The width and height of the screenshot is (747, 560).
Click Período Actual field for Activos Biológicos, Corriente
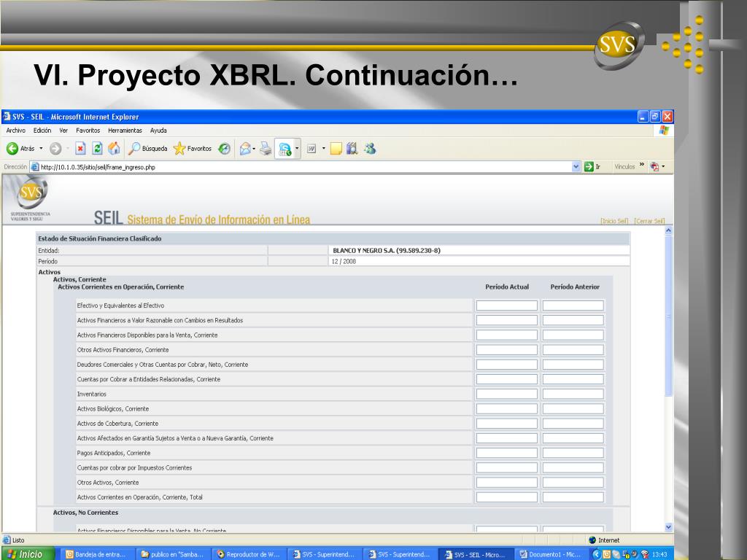507,409
